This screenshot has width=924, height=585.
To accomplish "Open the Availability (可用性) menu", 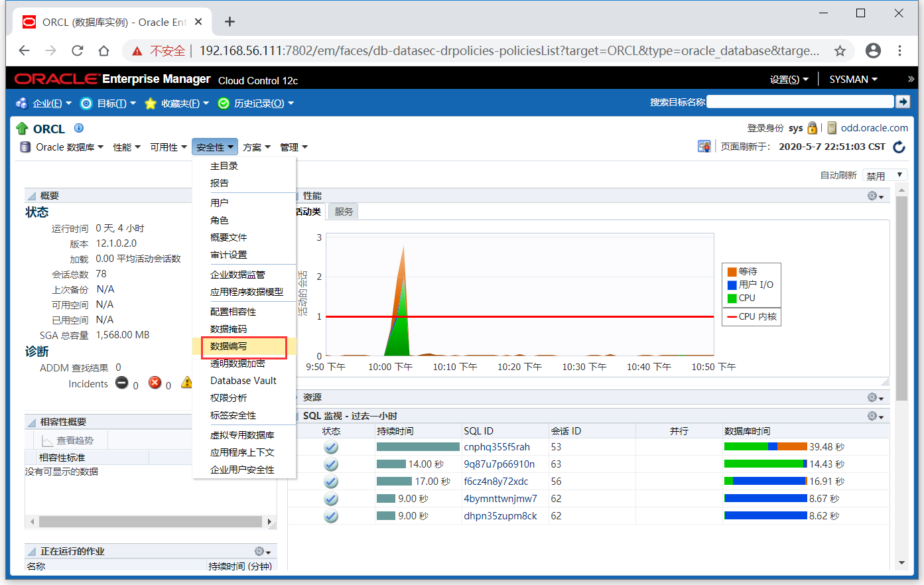I will [168, 147].
